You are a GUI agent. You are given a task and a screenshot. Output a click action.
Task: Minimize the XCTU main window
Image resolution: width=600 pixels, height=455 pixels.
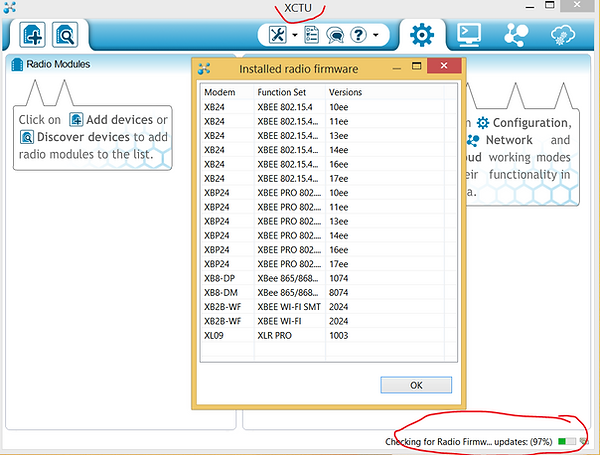point(530,7)
